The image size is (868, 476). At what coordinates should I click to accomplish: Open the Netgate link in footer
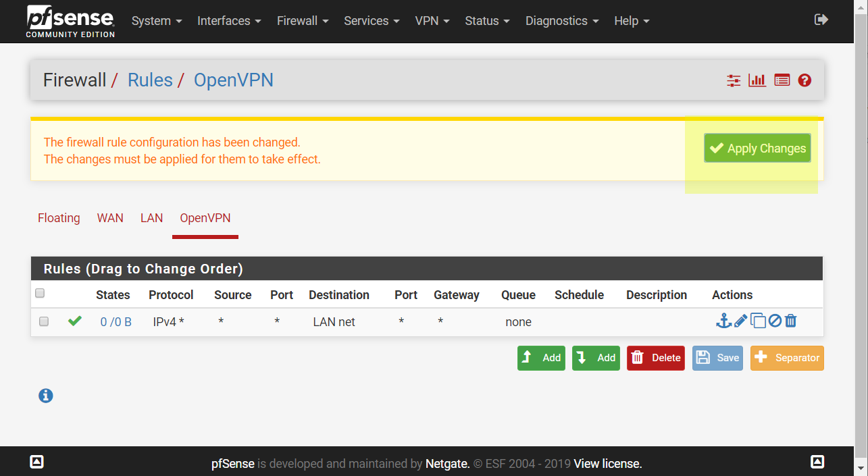coord(446,464)
